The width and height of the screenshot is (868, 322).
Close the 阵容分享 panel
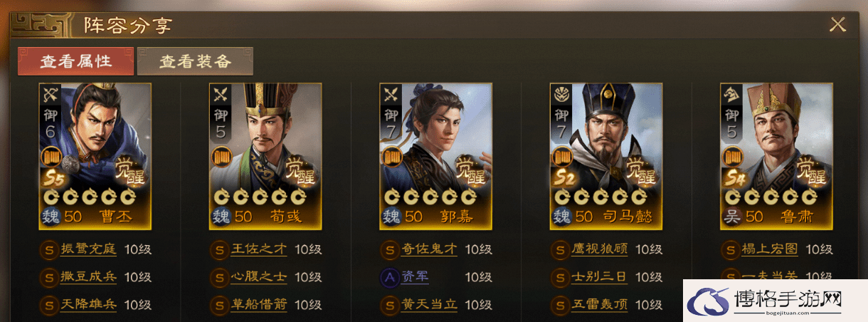[838, 25]
